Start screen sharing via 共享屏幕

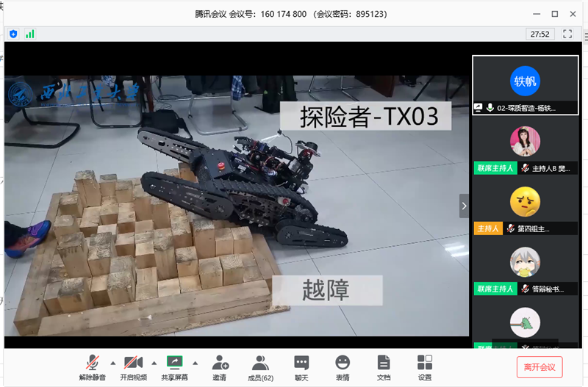(x=174, y=367)
